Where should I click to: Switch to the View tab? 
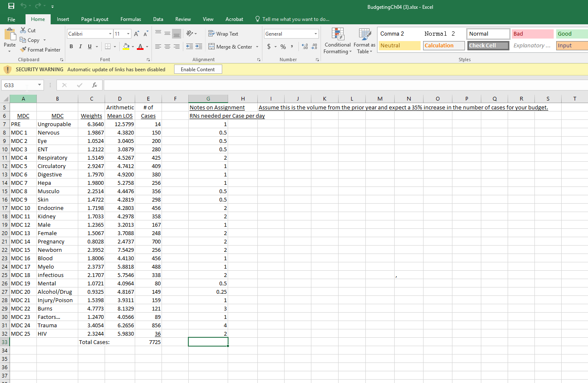pyautogui.click(x=208, y=19)
